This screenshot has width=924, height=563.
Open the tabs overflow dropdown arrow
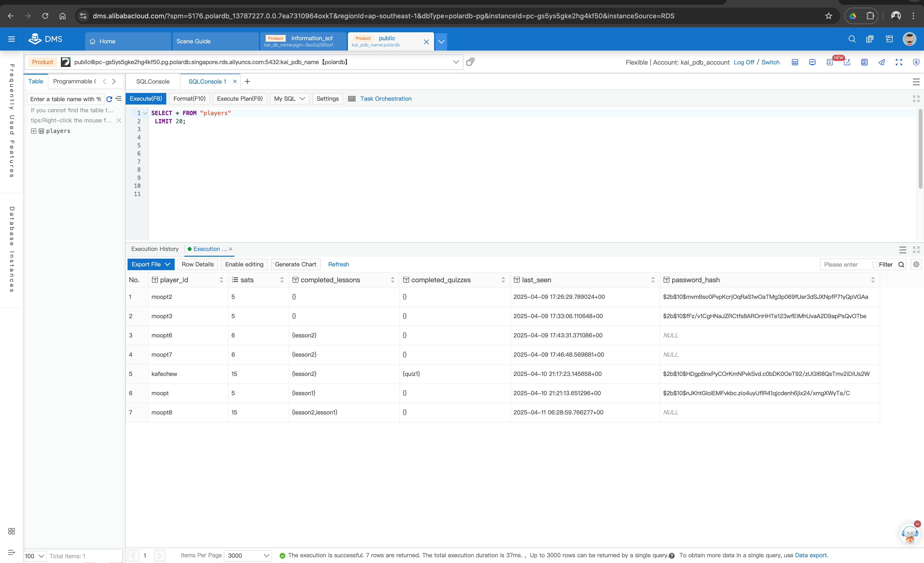[441, 41]
